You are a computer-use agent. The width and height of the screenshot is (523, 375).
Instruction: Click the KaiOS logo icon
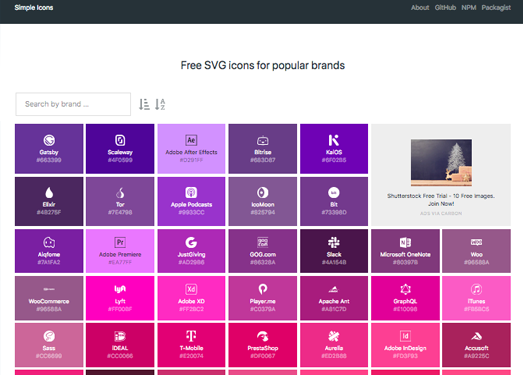click(334, 140)
